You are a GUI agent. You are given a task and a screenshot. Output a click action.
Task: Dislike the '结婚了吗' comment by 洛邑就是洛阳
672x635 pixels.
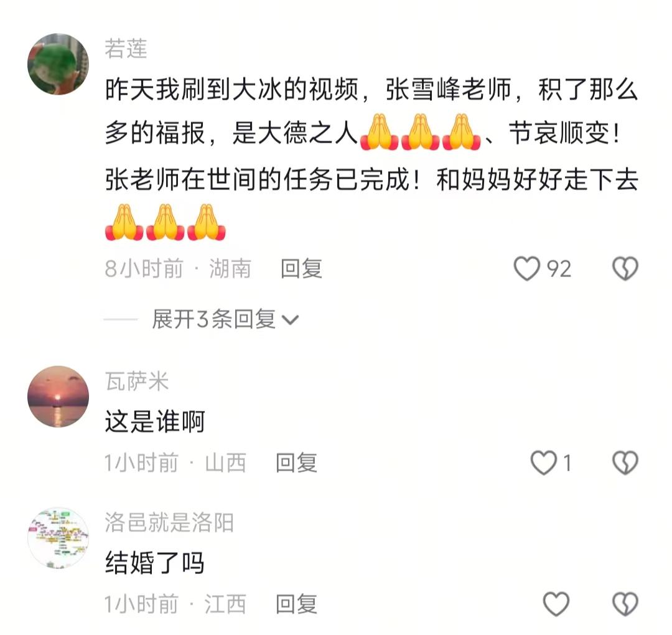coord(625,604)
